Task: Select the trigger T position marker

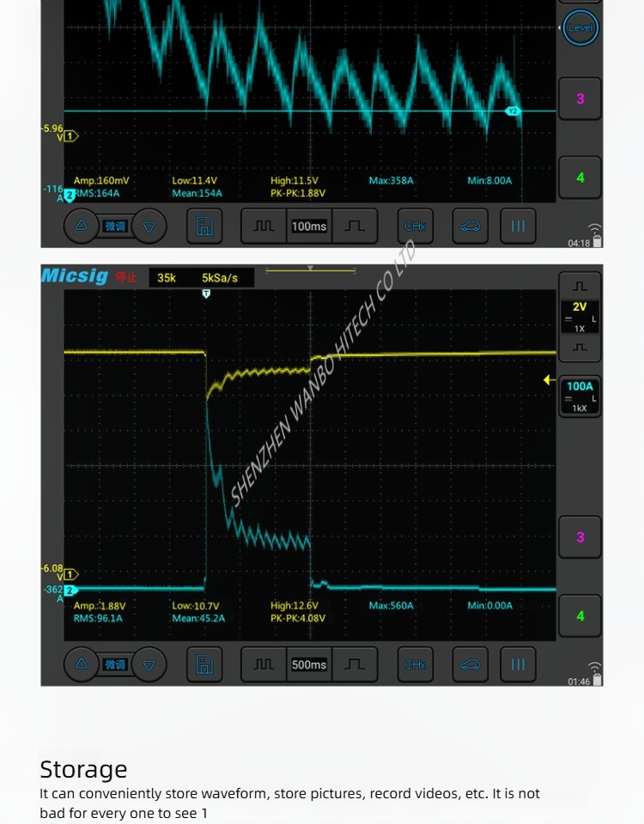Action: tap(206, 294)
